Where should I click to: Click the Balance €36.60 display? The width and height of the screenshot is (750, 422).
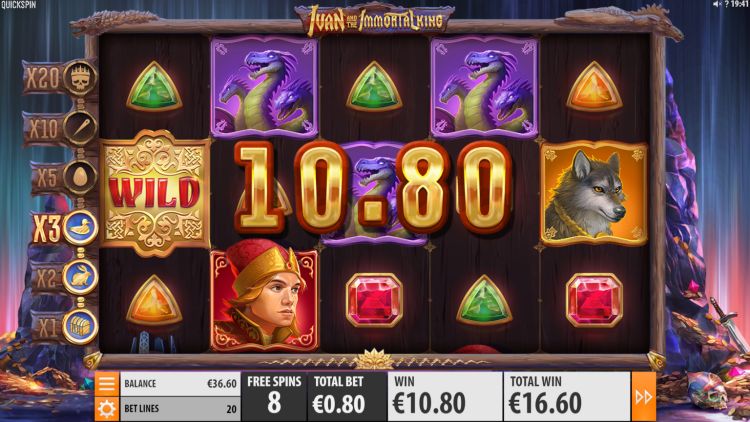click(180, 384)
